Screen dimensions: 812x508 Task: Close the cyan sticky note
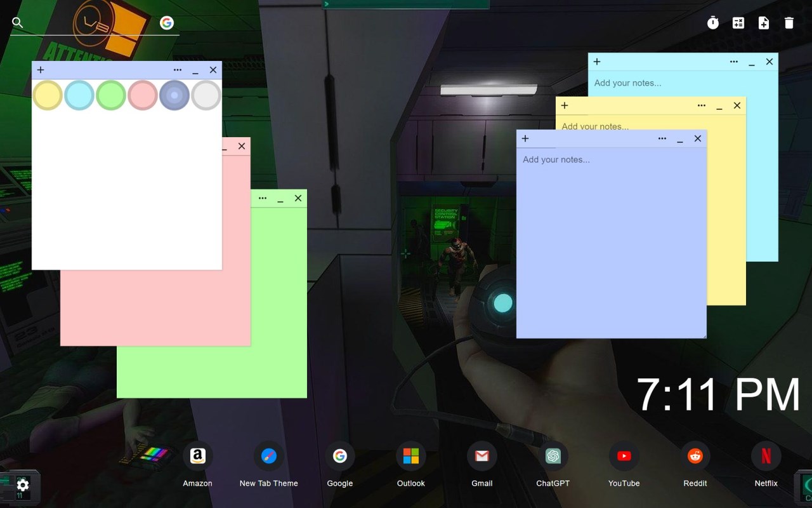[769, 62]
